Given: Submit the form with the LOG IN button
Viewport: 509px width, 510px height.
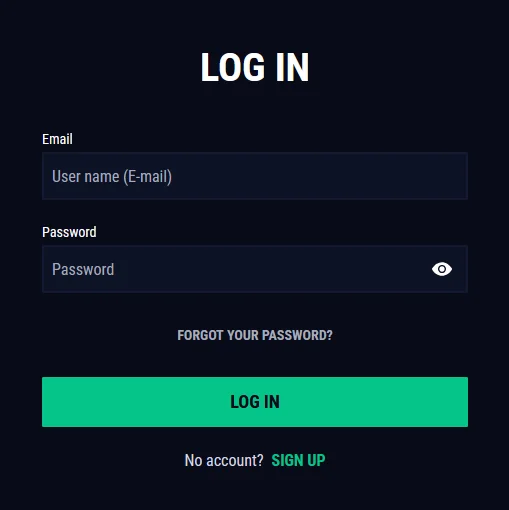Looking at the screenshot, I should click(x=255, y=402).
